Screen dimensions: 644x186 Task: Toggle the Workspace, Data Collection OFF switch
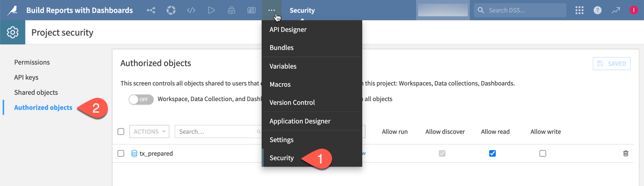(x=141, y=99)
